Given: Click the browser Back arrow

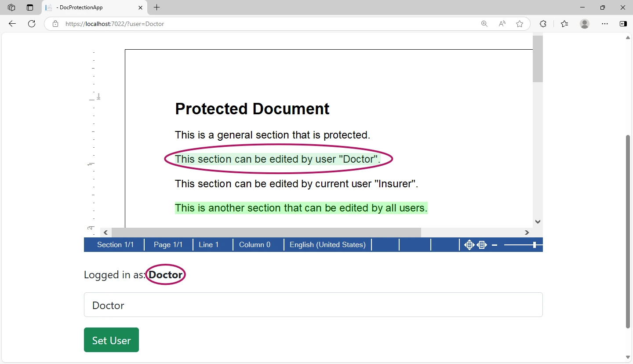Looking at the screenshot, I should pyautogui.click(x=12, y=24).
